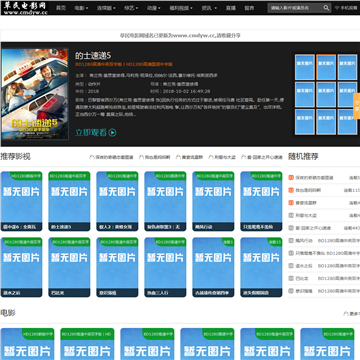Open the 的士速递5 title link
Screen dimensions: 360x360
pyautogui.click(x=93, y=56)
